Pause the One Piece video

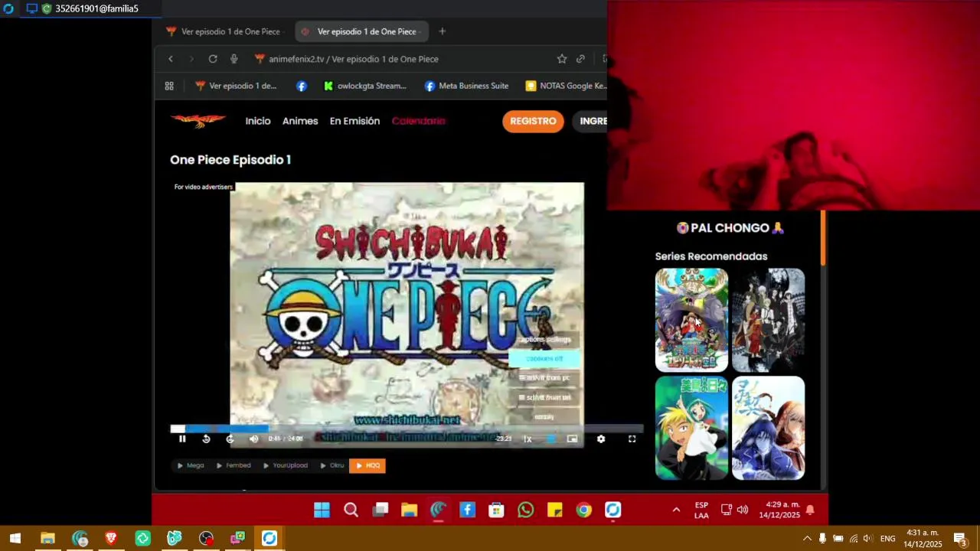click(182, 439)
